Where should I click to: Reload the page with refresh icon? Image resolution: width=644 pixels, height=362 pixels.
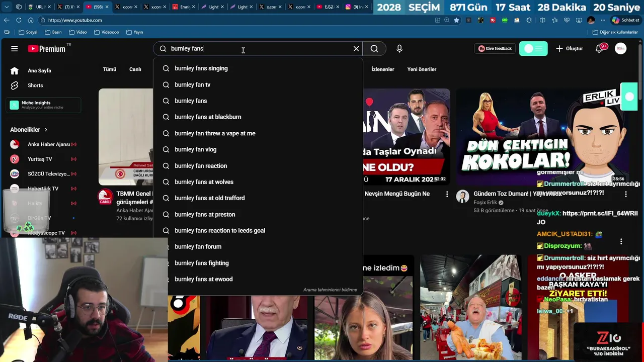pyautogui.click(x=19, y=20)
